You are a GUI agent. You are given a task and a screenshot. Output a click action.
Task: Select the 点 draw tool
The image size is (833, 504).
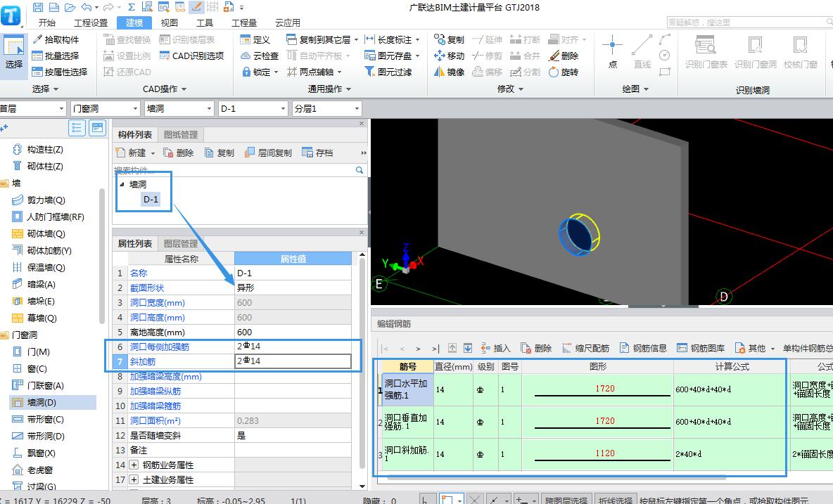tap(613, 52)
